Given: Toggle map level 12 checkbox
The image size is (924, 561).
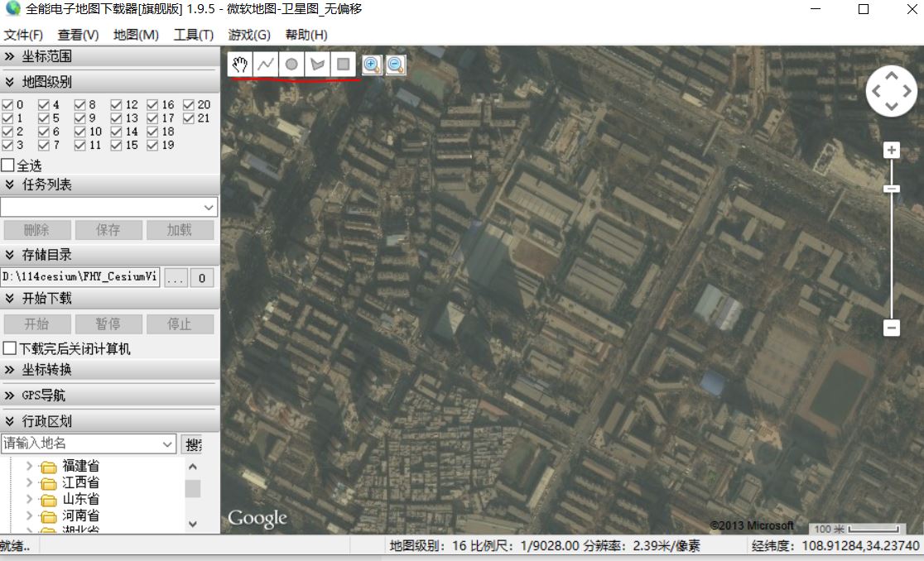Looking at the screenshot, I should click(x=116, y=105).
